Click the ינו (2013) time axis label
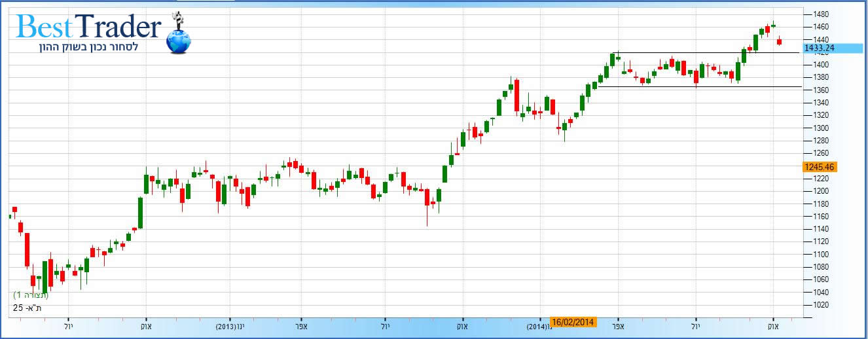 pyautogui.click(x=230, y=325)
